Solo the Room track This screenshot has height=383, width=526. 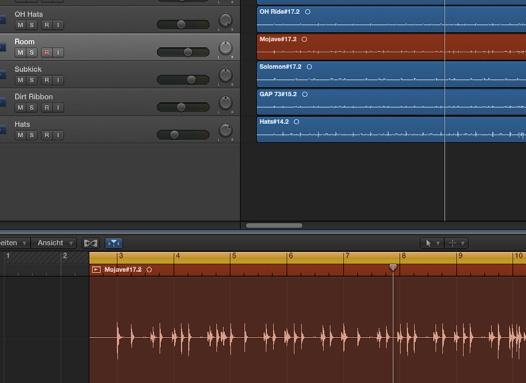32,53
